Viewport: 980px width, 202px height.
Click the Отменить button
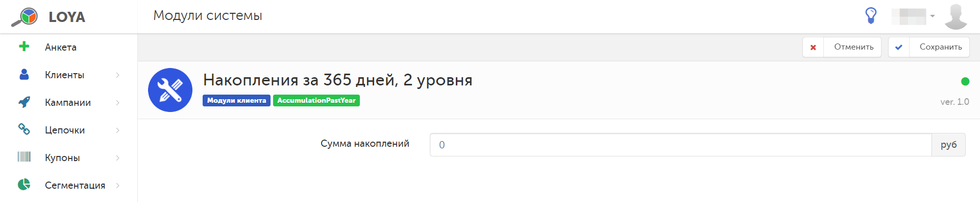842,47
